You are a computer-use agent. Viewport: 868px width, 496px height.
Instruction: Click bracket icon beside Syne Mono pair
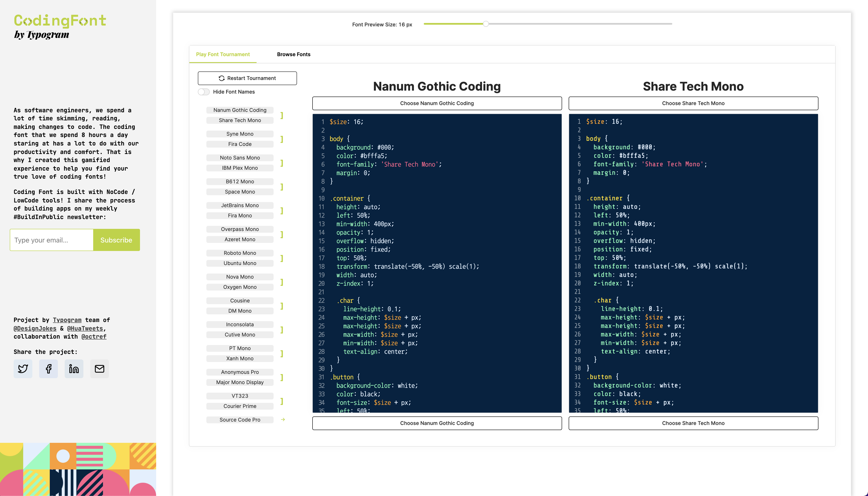tap(282, 139)
